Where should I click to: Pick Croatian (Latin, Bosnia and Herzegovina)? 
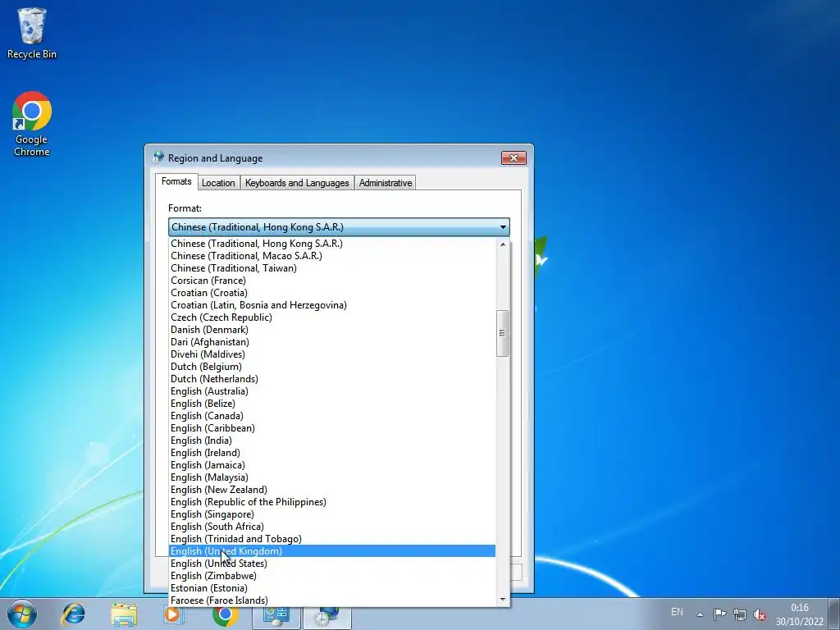tap(332, 305)
